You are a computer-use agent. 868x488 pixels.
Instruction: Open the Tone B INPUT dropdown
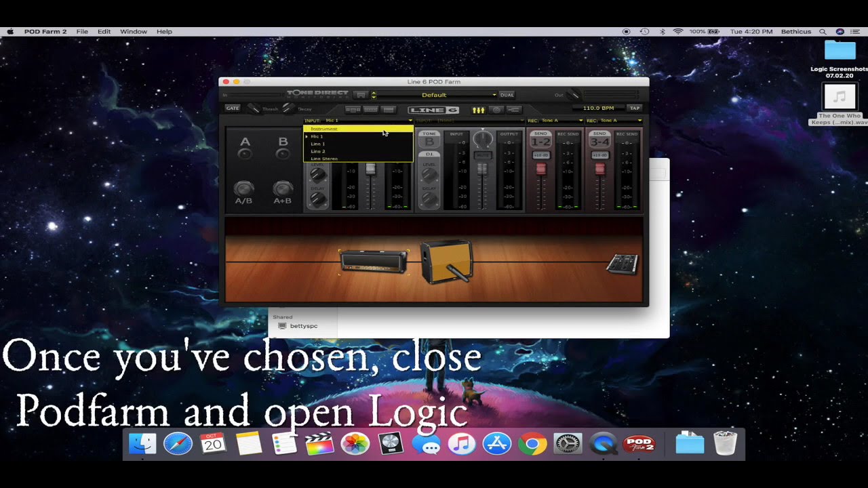coord(471,121)
